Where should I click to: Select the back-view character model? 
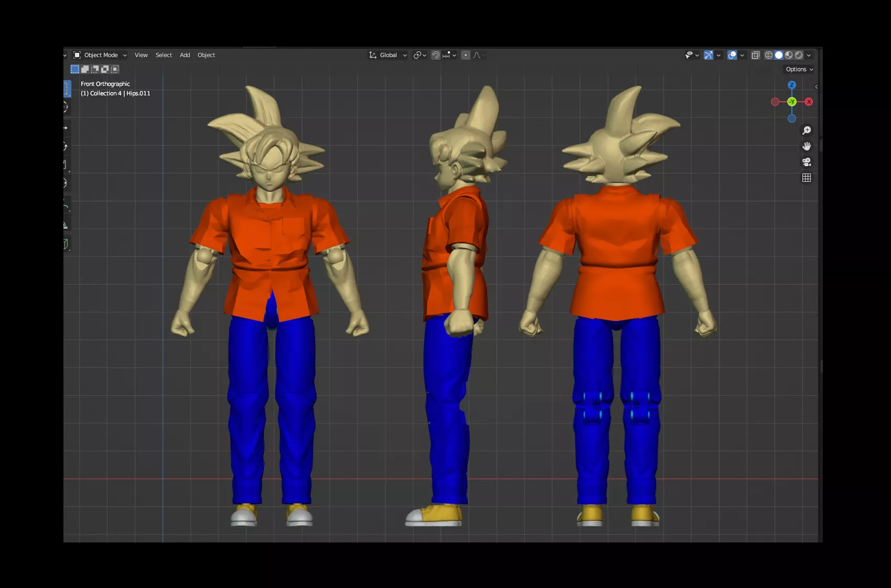tap(618, 306)
